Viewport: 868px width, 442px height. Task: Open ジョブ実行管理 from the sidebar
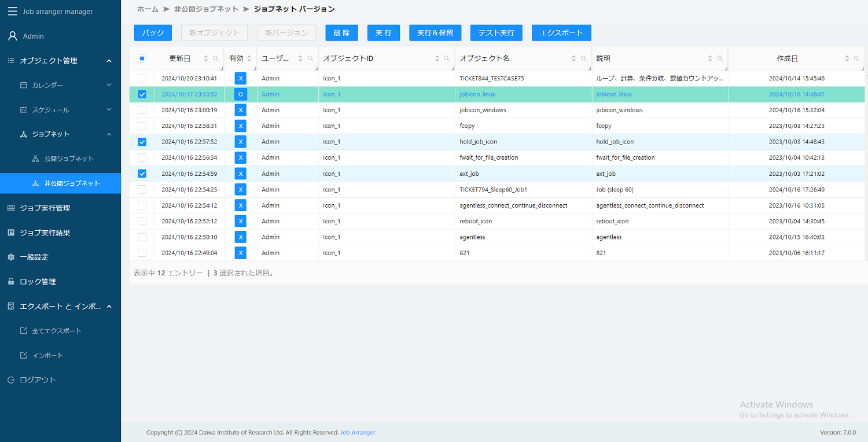pyautogui.click(x=45, y=208)
